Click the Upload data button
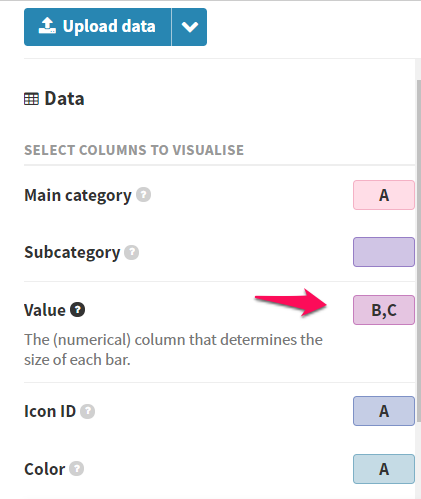This screenshot has width=421, height=499. [x=97, y=27]
